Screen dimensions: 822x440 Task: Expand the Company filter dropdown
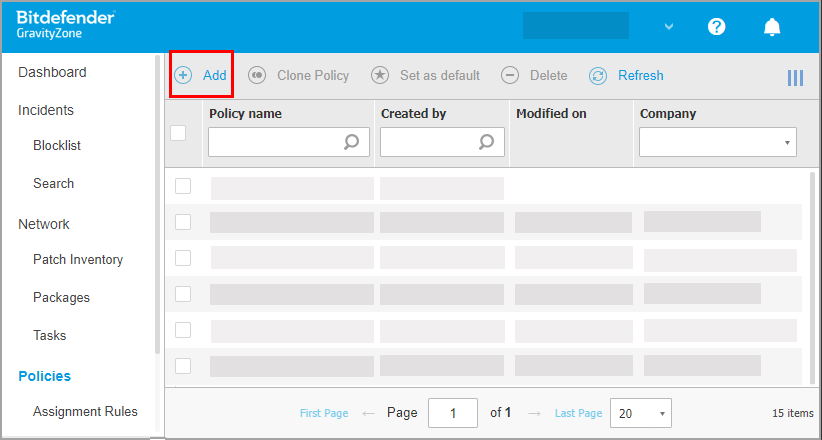tap(717, 142)
